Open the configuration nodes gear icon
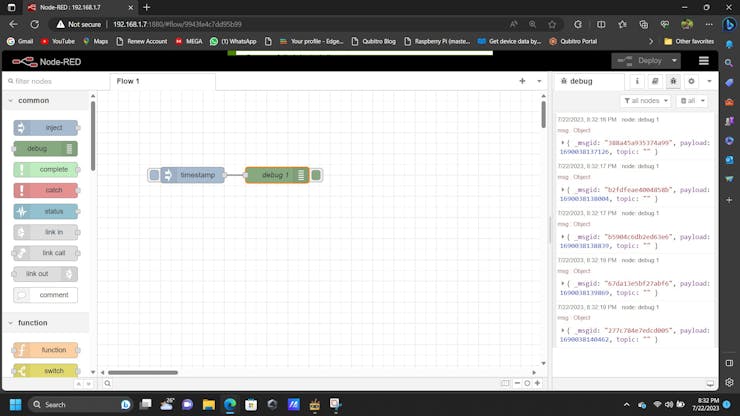740x416 pixels. pos(690,81)
